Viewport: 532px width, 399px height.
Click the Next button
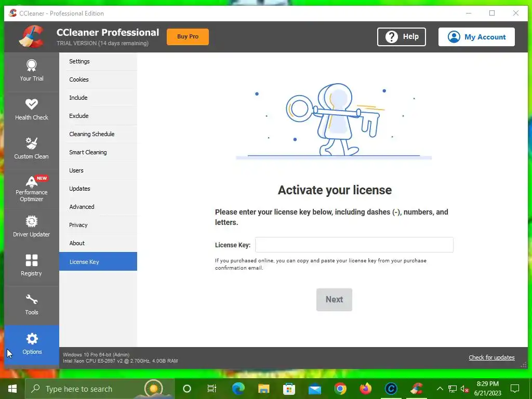pos(334,300)
